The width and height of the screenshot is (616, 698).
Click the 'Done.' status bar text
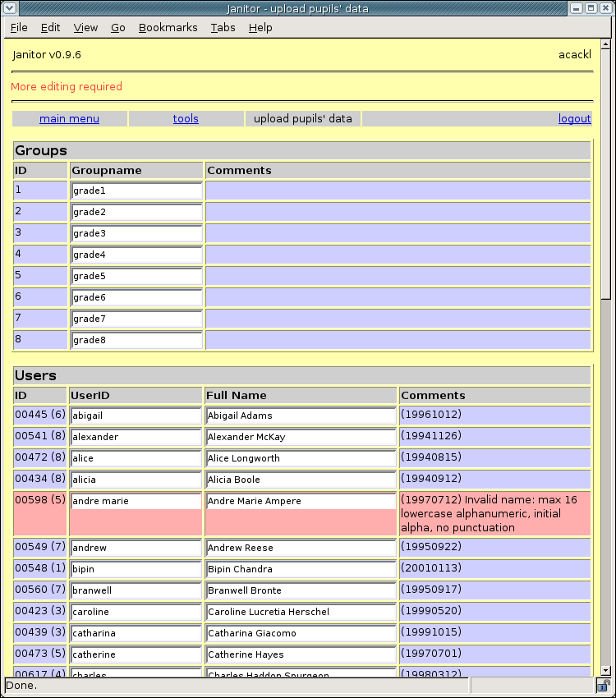tap(21, 686)
